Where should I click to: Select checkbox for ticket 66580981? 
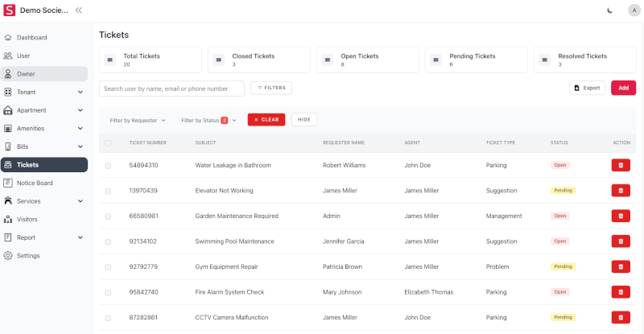click(x=108, y=216)
